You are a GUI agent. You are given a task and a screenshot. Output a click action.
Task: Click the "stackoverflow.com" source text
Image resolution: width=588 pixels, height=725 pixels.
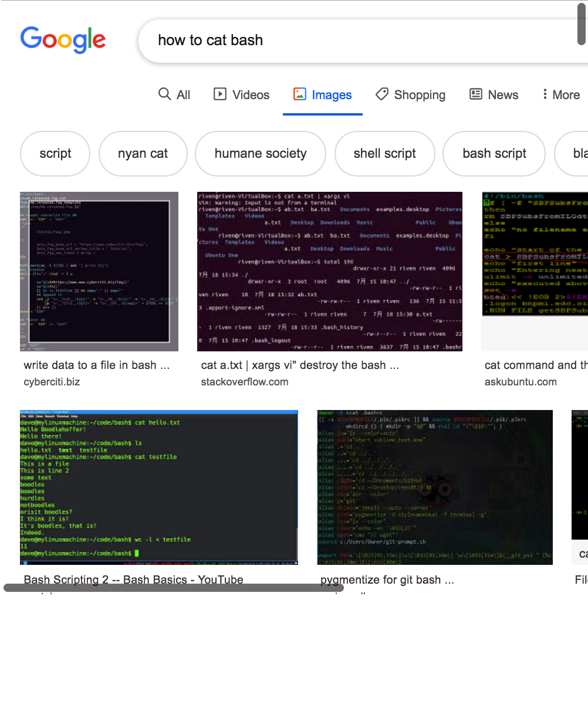point(245,382)
